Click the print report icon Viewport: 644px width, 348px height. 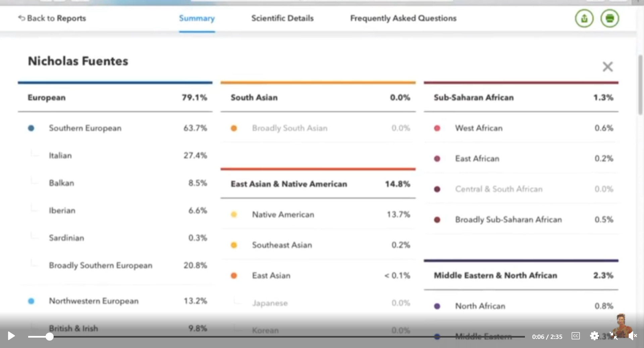pos(609,18)
